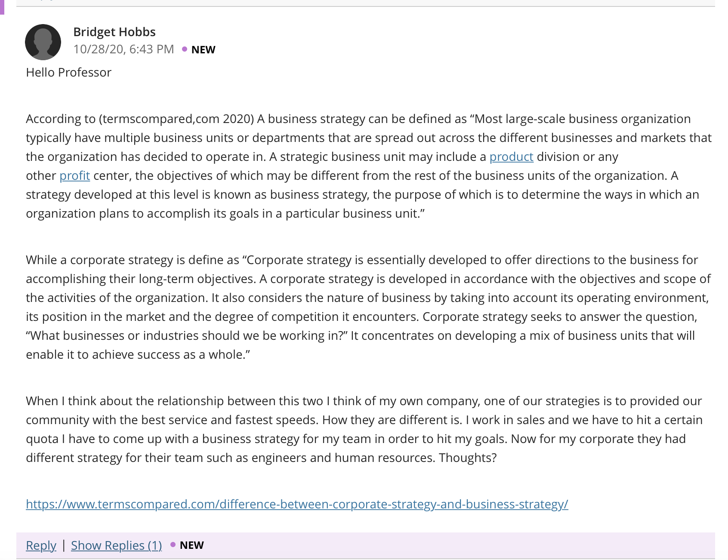Open the termscompared.com source URL
The width and height of the screenshot is (728, 560).
297,504
